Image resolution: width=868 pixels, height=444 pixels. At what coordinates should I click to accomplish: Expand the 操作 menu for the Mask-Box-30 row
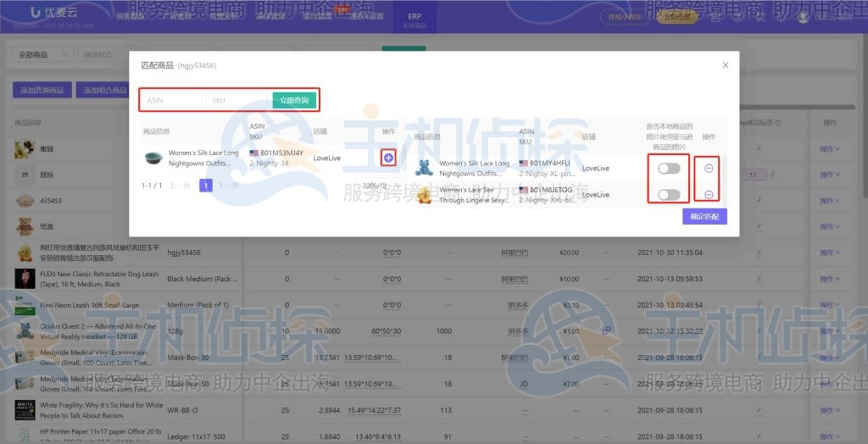[829, 358]
